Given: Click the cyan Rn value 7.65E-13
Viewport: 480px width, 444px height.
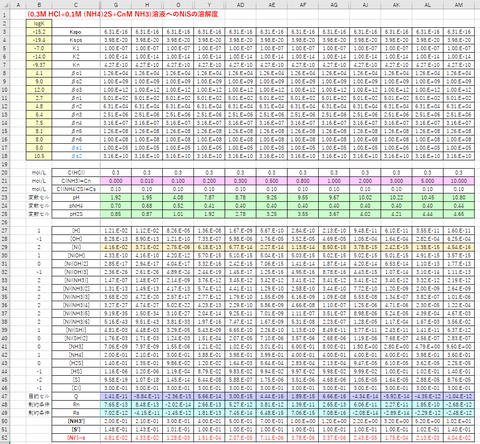Looking at the screenshot, I should click(116, 405).
